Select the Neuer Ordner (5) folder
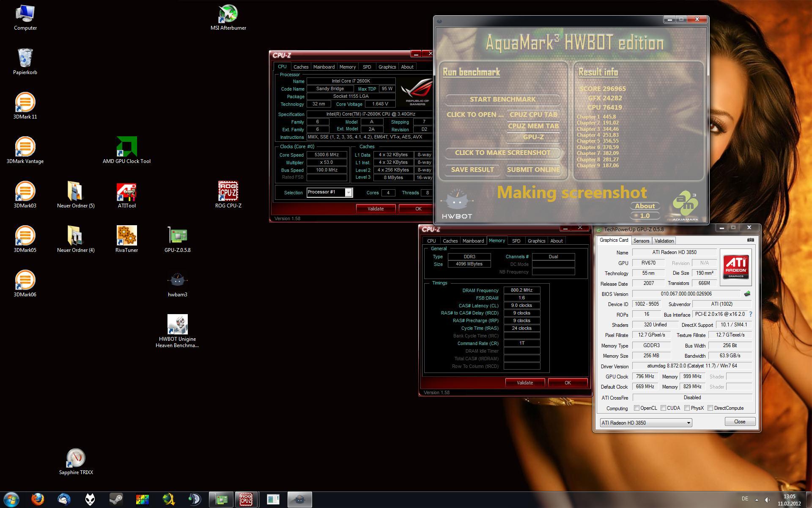 point(76,195)
